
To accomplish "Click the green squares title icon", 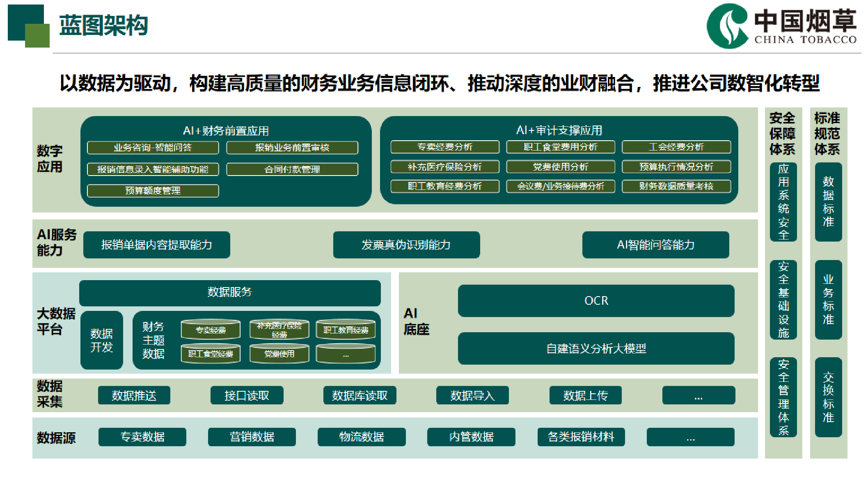I will [x=28, y=26].
